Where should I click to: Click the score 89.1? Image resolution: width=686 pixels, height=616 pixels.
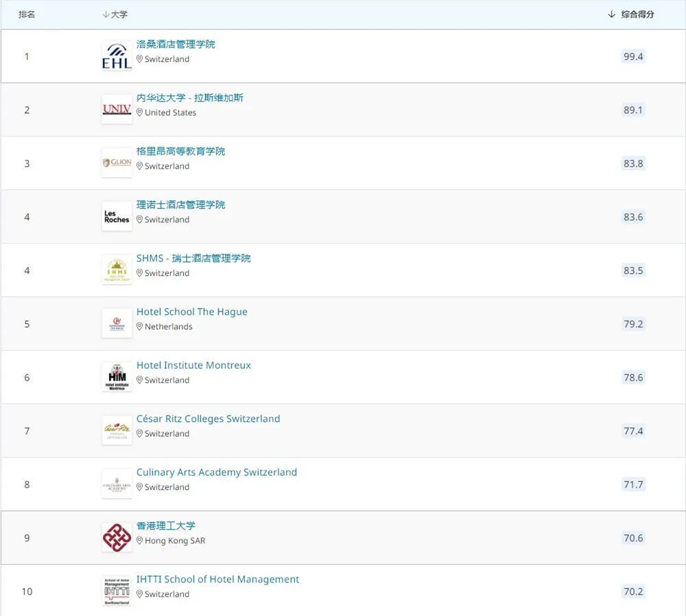pos(633,110)
